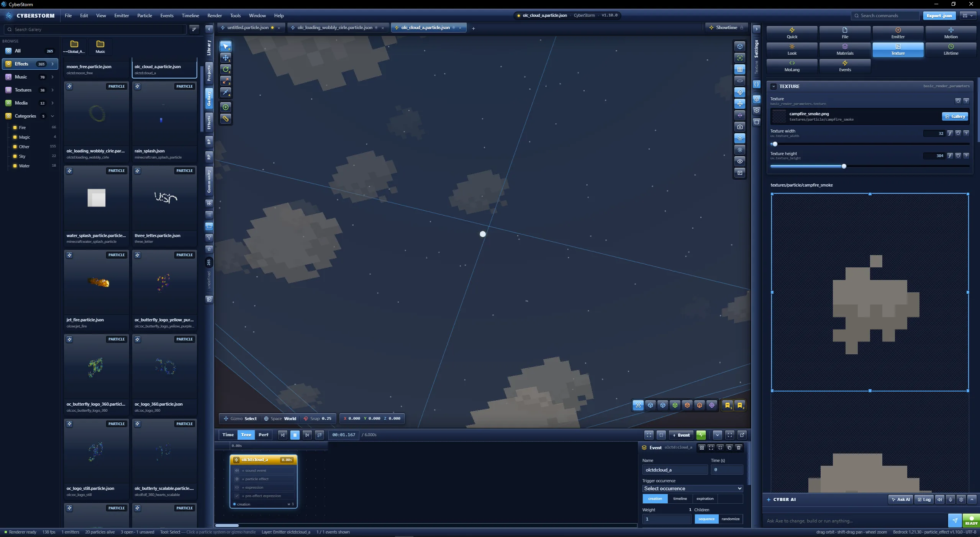980x537 pixels.
Task: Focus the Search Gallery field
Action: pos(95,29)
